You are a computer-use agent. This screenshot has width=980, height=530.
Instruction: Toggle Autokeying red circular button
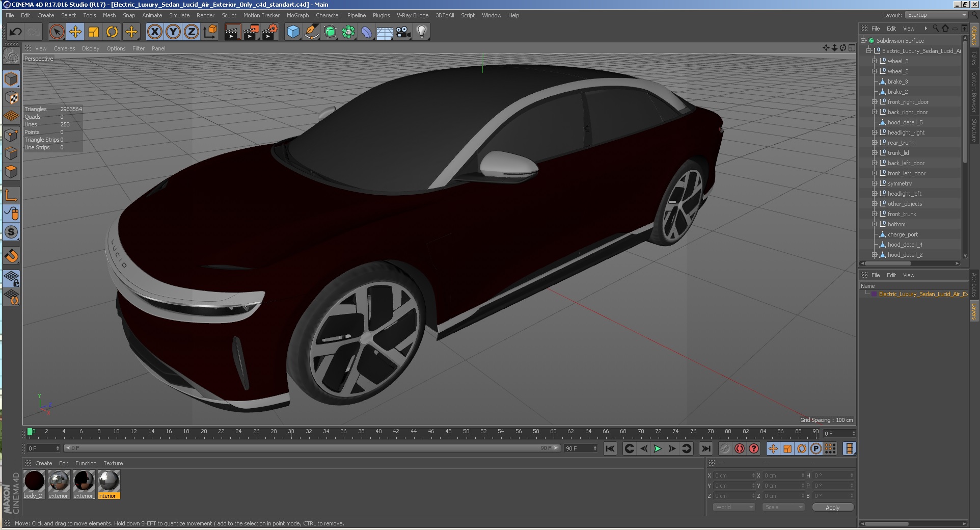(x=740, y=448)
